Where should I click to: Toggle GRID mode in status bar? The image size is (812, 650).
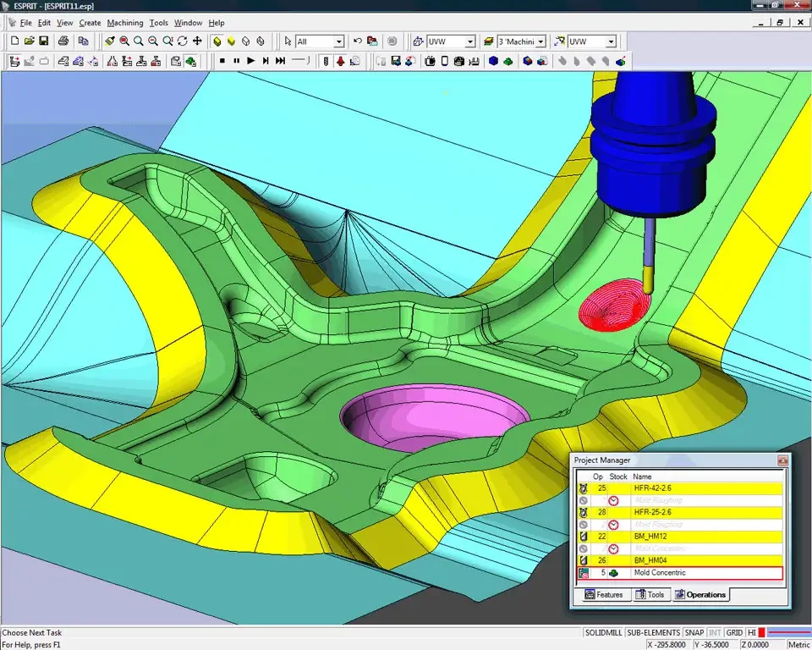(x=734, y=632)
